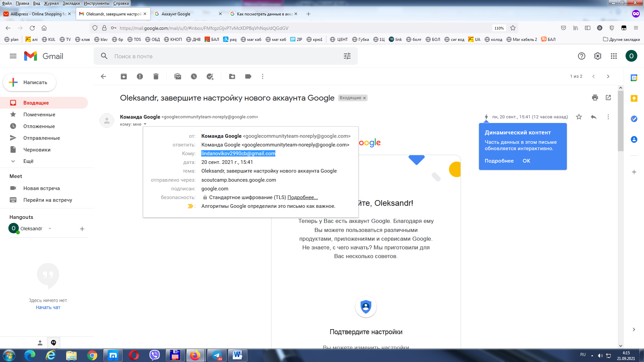Viewport: 644px width, 362px height.
Task: Open the labels icon
Action: [x=248, y=76]
